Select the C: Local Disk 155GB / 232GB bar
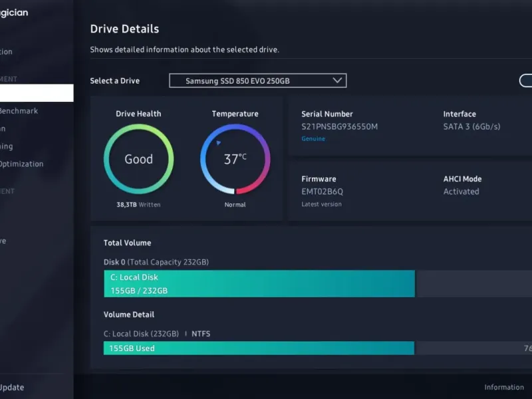This screenshot has height=399, width=532. [x=259, y=284]
